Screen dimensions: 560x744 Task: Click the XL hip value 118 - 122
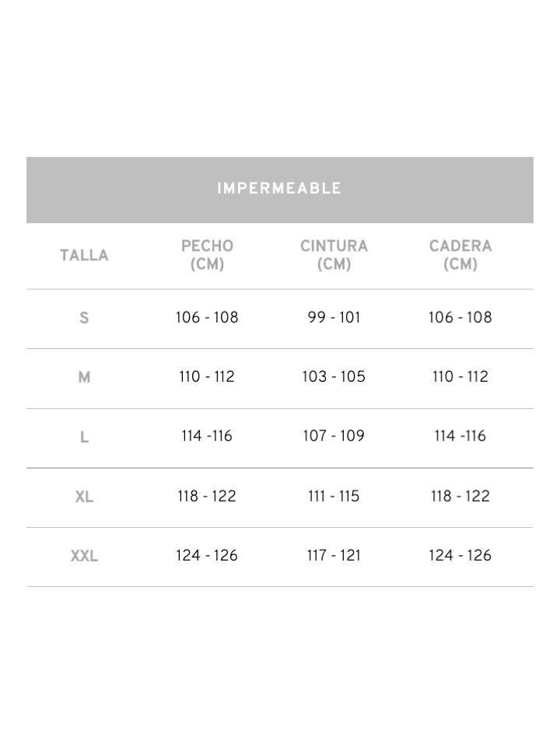pyautogui.click(x=460, y=496)
